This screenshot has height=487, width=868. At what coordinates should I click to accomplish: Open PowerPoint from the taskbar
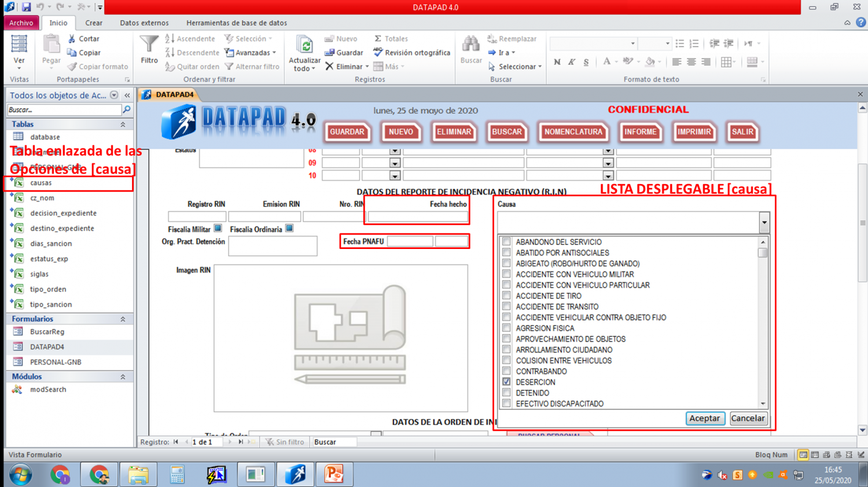(334, 475)
